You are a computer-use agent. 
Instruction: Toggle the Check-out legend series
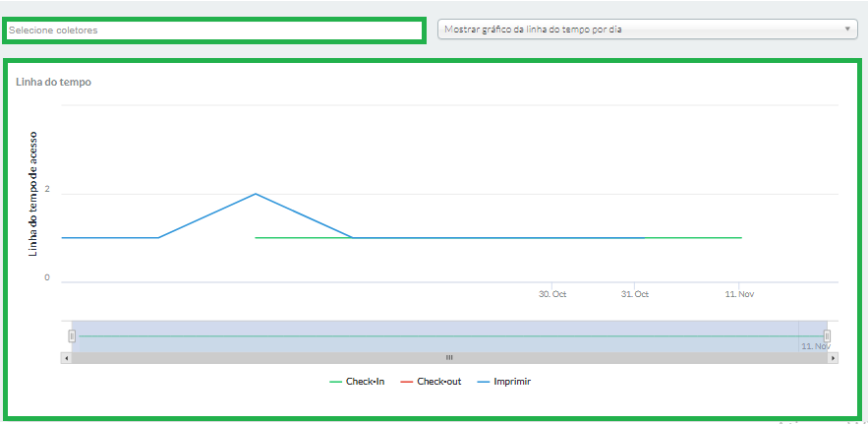coord(431,382)
